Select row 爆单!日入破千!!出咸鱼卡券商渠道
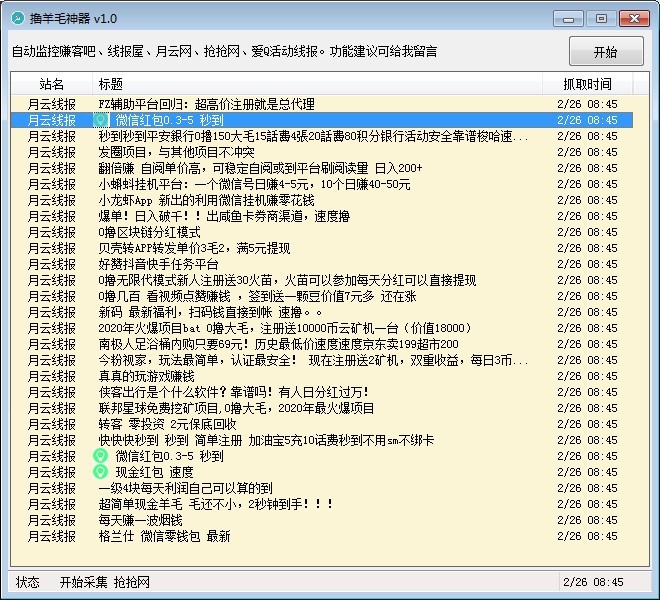Viewport: 660px width, 600px height. pos(322,216)
